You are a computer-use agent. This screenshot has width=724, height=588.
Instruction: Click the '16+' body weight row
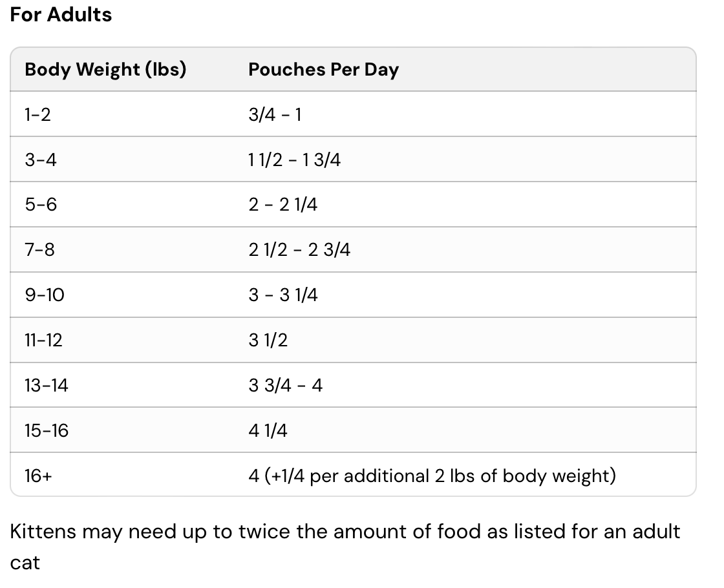click(38, 476)
